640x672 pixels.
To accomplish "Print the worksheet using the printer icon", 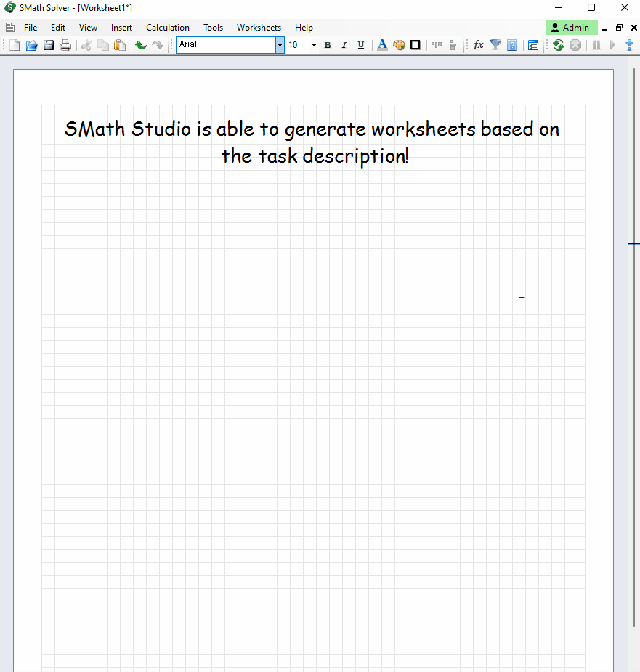I will (65, 45).
